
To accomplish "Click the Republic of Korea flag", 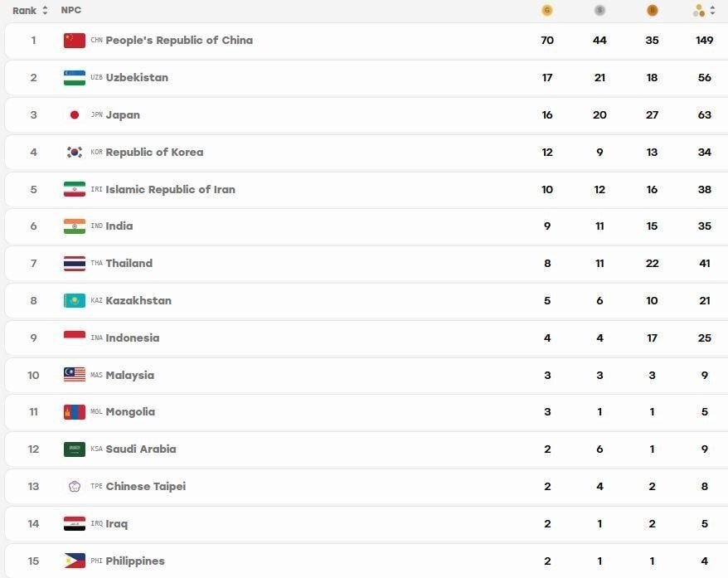I will 75,153.
